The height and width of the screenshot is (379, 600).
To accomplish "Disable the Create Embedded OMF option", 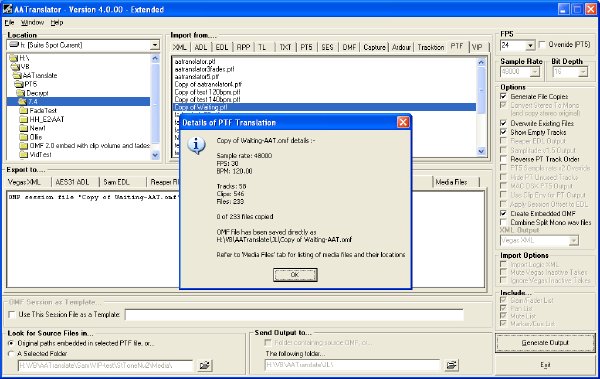I will click(504, 213).
